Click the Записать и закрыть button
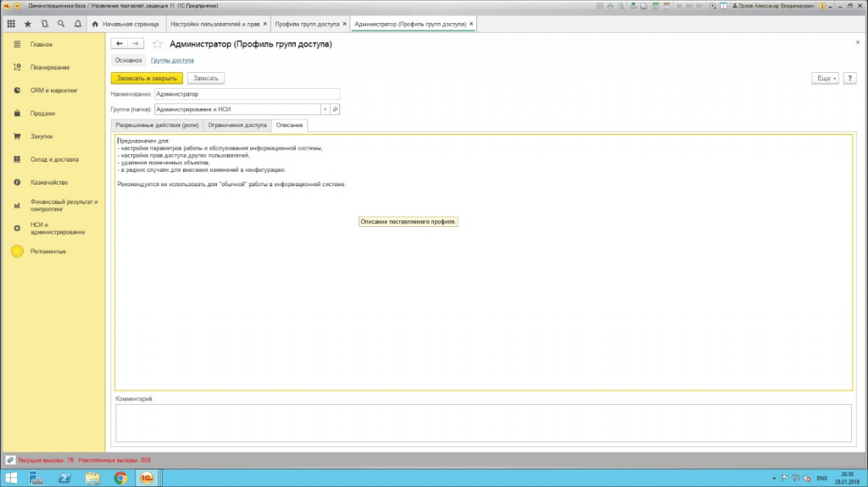This screenshot has height=487, width=868. [x=147, y=78]
